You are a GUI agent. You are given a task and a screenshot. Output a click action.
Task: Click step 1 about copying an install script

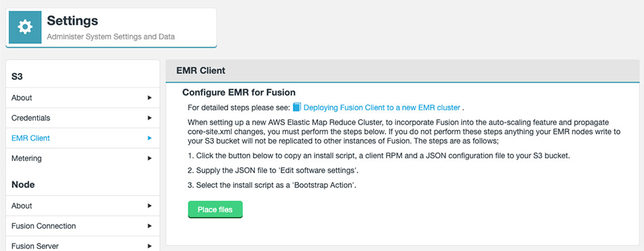click(x=379, y=156)
